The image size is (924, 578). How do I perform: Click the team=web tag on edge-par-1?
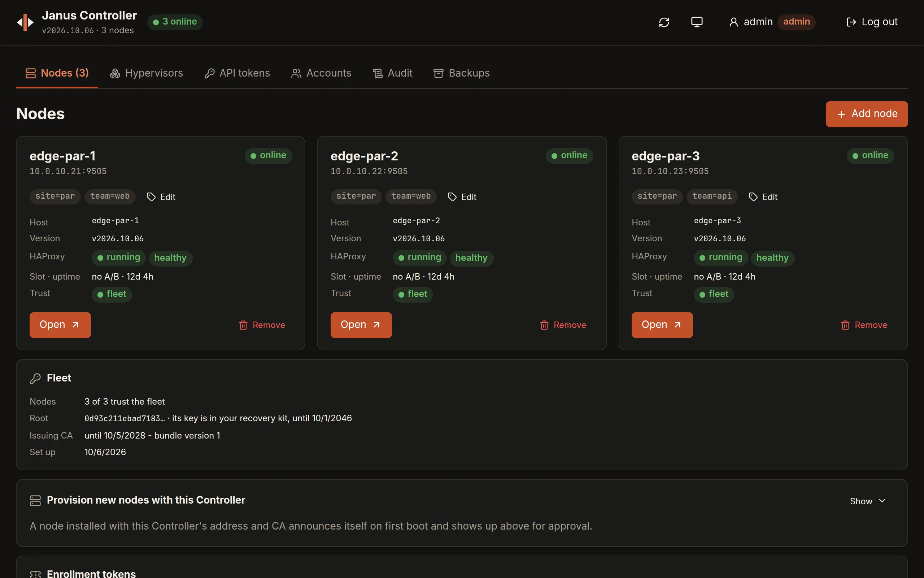[x=110, y=197]
